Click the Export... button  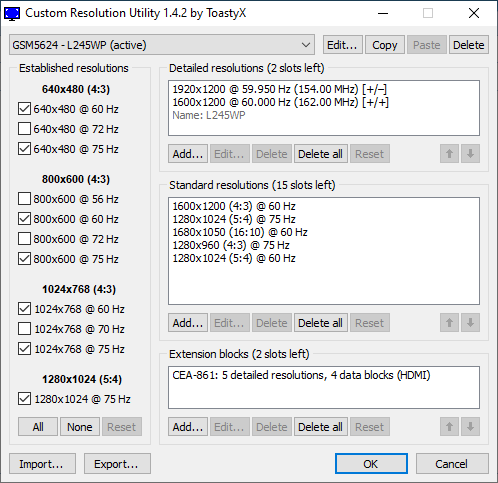click(117, 464)
